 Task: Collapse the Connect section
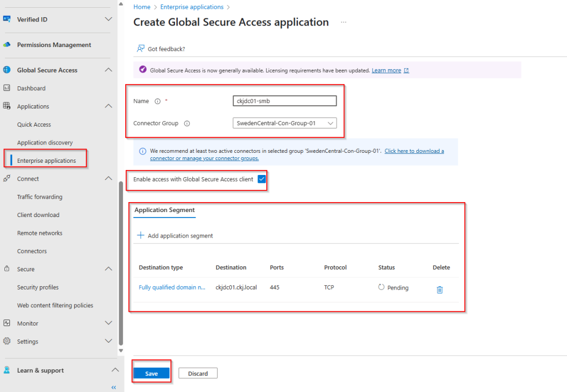[x=109, y=179]
